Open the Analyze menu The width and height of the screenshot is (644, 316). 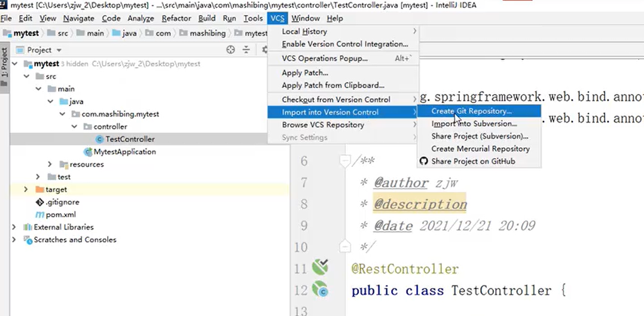point(141,18)
